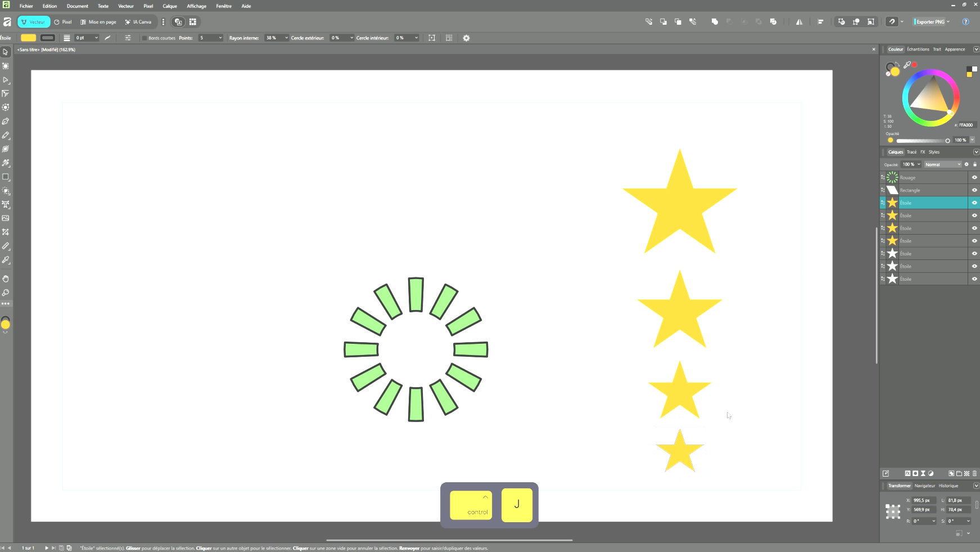The height and width of the screenshot is (552, 980).
Task: Switch to the Pixel studio
Action: [x=63, y=22]
